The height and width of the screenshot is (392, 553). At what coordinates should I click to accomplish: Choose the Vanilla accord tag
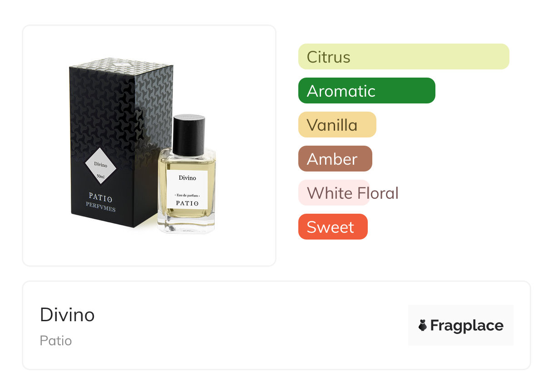click(337, 125)
